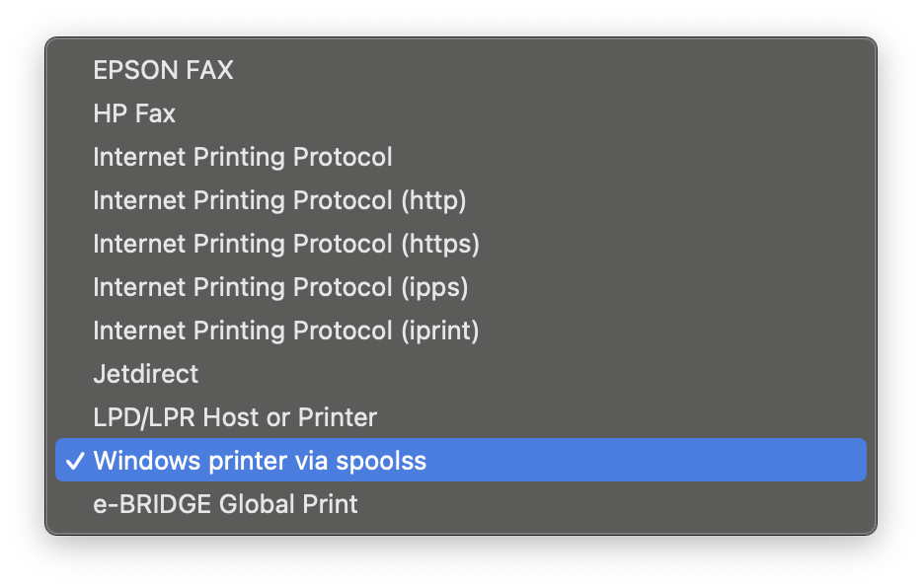Choose the Jetdirect protocol
This screenshot has height=588, width=922.
pos(146,374)
